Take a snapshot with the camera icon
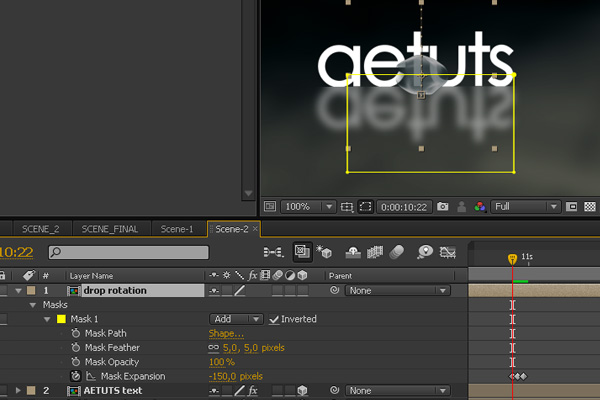Screen dimensions: 600x400 [x=443, y=207]
